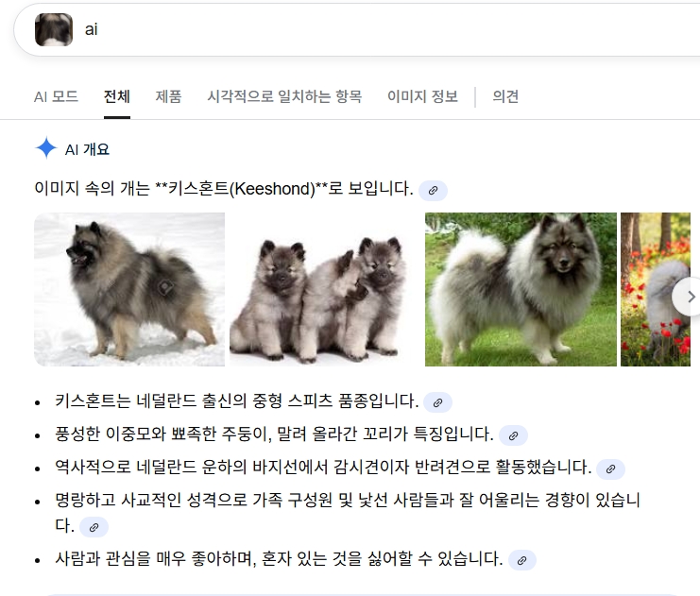Viewport: 700px width, 596px height.
Task: Open the three Keeshond puppies photo
Action: pyautogui.click(x=325, y=289)
